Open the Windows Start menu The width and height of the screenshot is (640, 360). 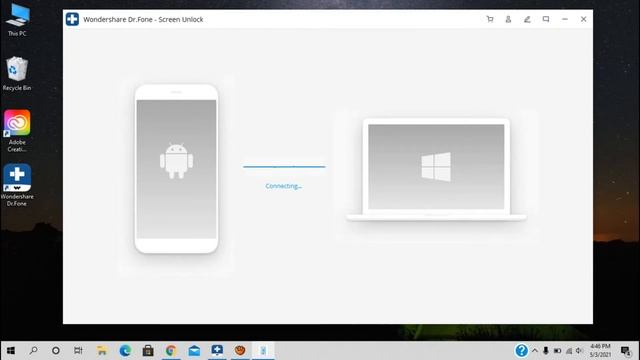[x=11, y=351]
